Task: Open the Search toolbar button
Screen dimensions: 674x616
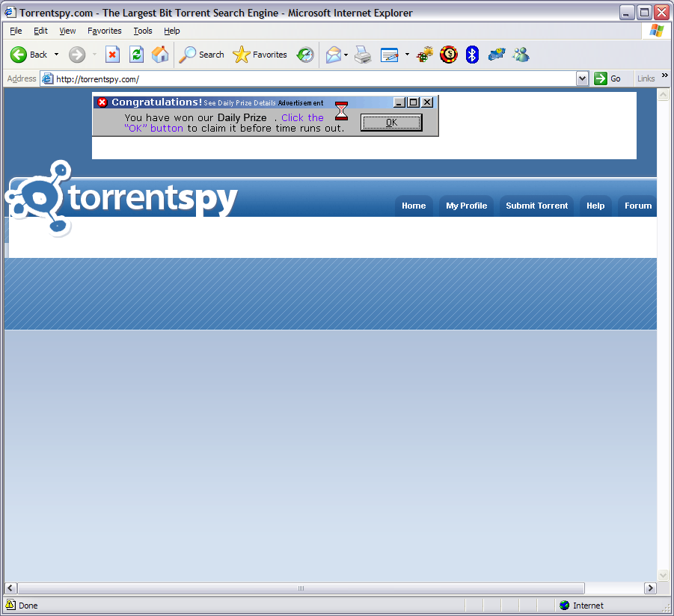Action: pos(202,55)
